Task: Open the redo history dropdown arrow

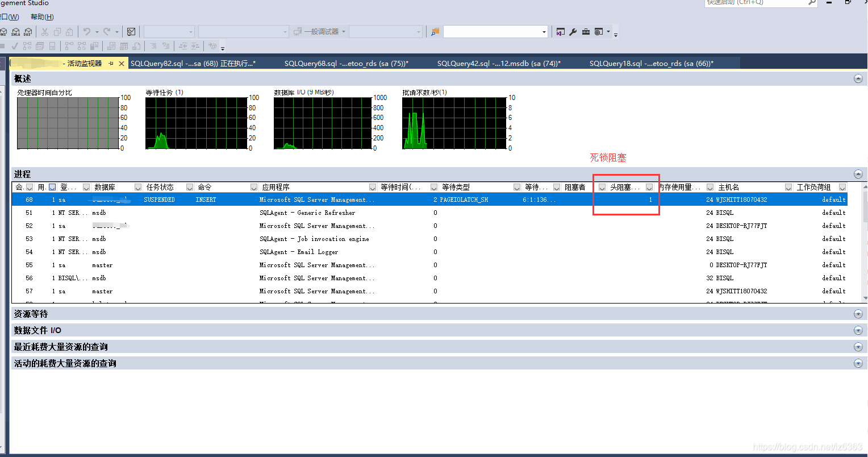Action: 116,32
